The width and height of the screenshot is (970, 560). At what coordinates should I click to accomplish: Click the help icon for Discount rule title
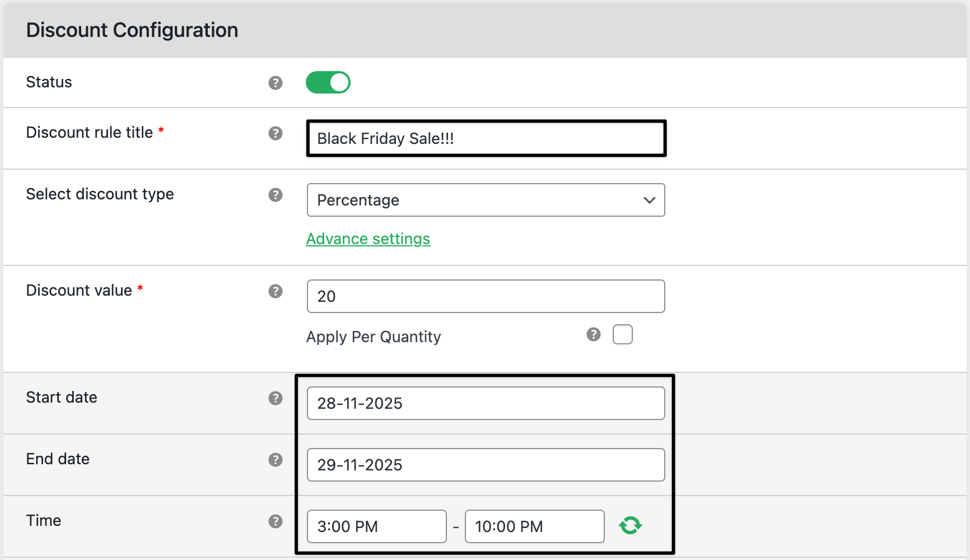click(275, 133)
